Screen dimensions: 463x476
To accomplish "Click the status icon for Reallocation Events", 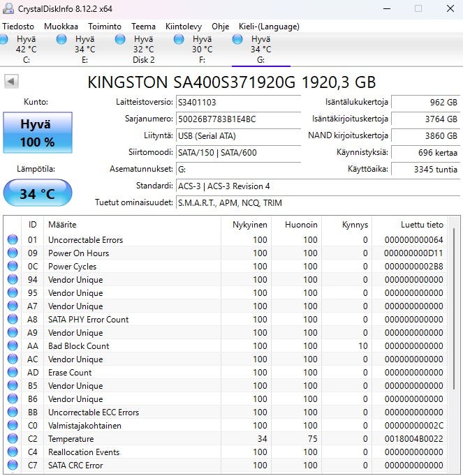I will click(x=13, y=452).
